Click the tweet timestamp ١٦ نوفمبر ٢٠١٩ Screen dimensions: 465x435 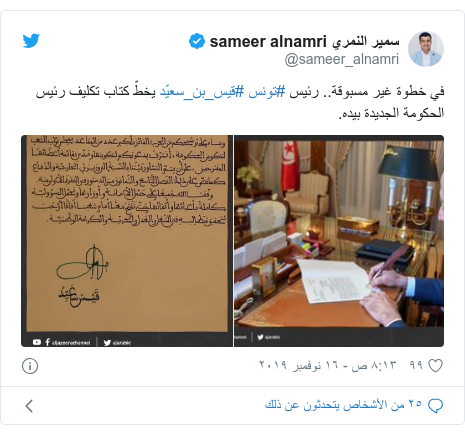(328, 365)
